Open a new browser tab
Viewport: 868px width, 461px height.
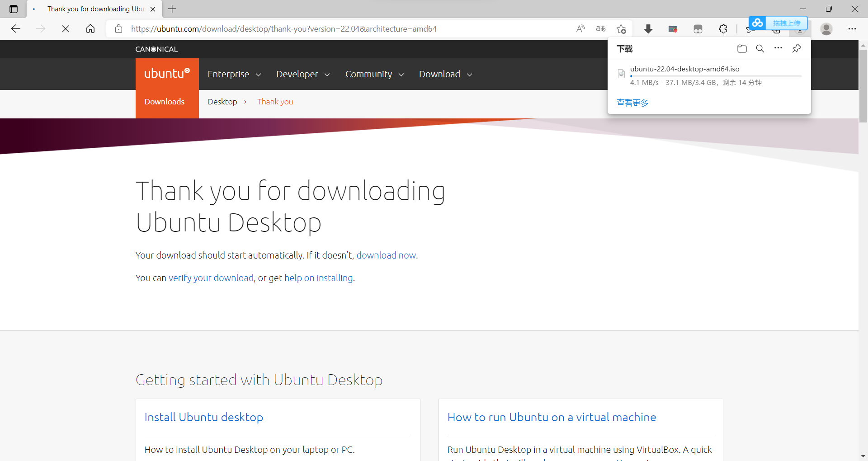point(172,9)
